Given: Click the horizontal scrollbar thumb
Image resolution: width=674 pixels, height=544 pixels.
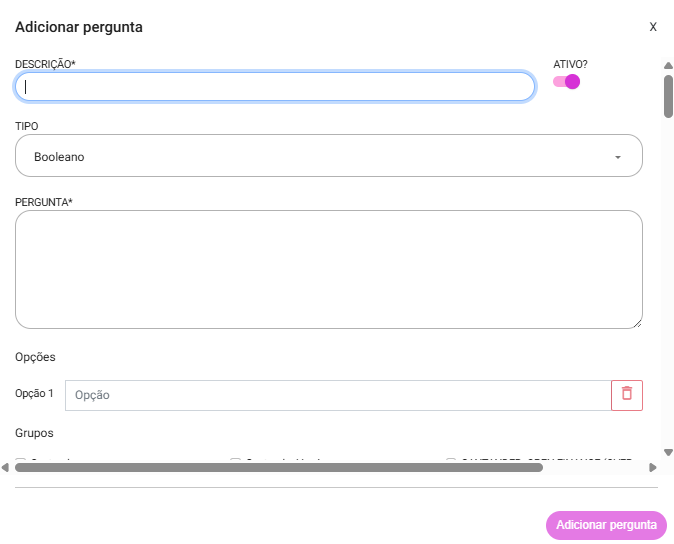Looking at the screenshot, I should pos(279,468).
